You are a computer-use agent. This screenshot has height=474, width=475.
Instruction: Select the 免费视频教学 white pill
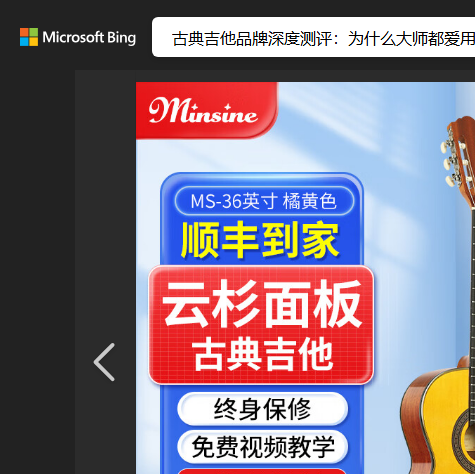263,447
